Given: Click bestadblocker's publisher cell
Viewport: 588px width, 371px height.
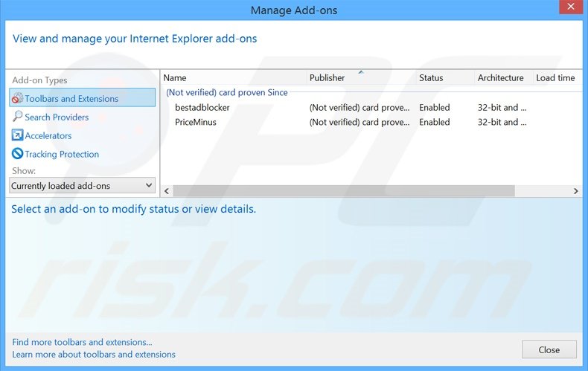Looking at the screenshot, I should coord(359,108).
